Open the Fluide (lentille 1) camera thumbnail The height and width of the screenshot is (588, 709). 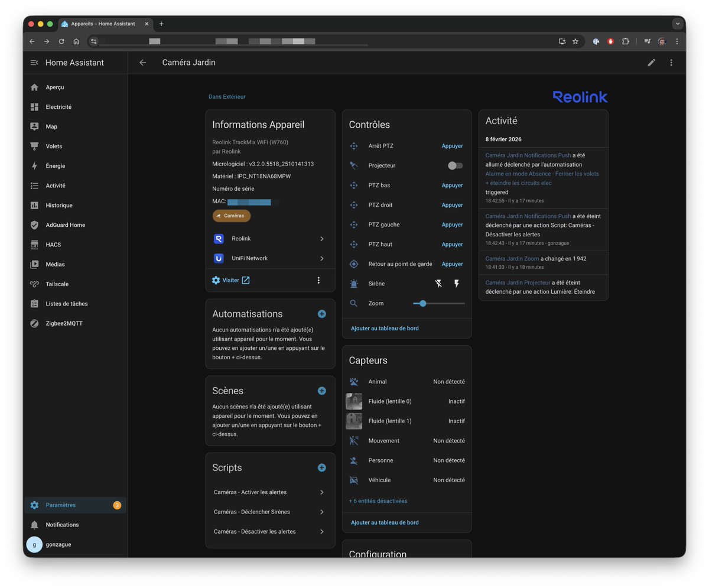(354, 421)
